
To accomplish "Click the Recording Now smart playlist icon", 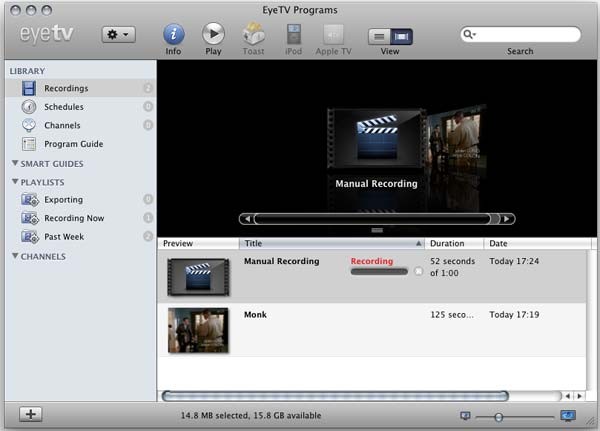I will click(30, 218).
